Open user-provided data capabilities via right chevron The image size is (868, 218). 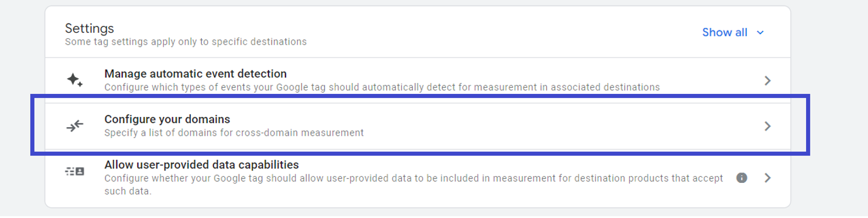tap(767, 178)
